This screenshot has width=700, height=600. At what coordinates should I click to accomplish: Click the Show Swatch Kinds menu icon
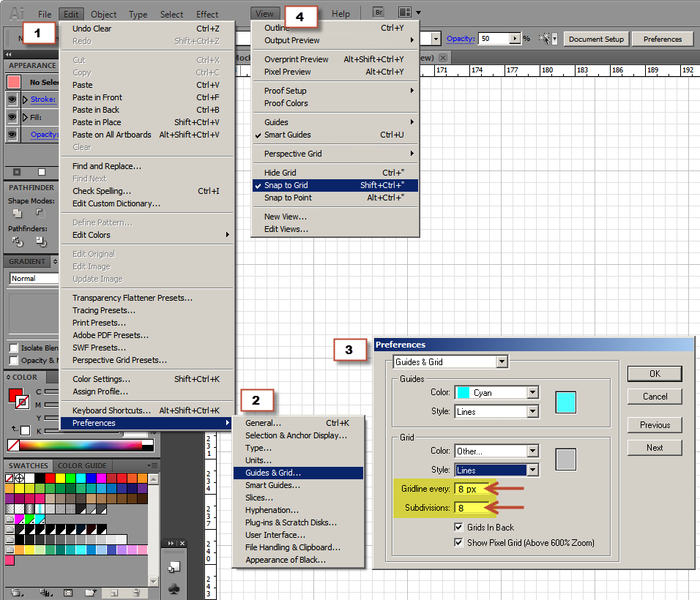[x=45, y=593]
